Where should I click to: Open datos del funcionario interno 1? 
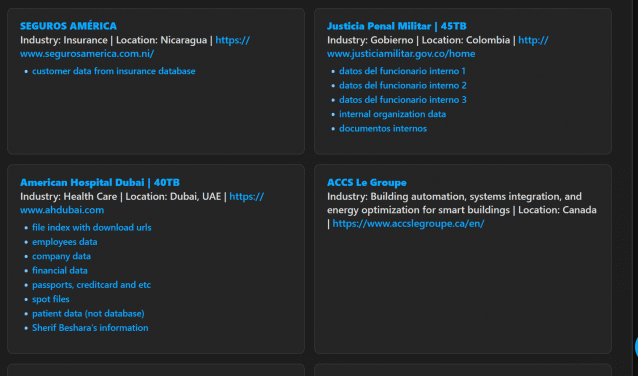402,71
